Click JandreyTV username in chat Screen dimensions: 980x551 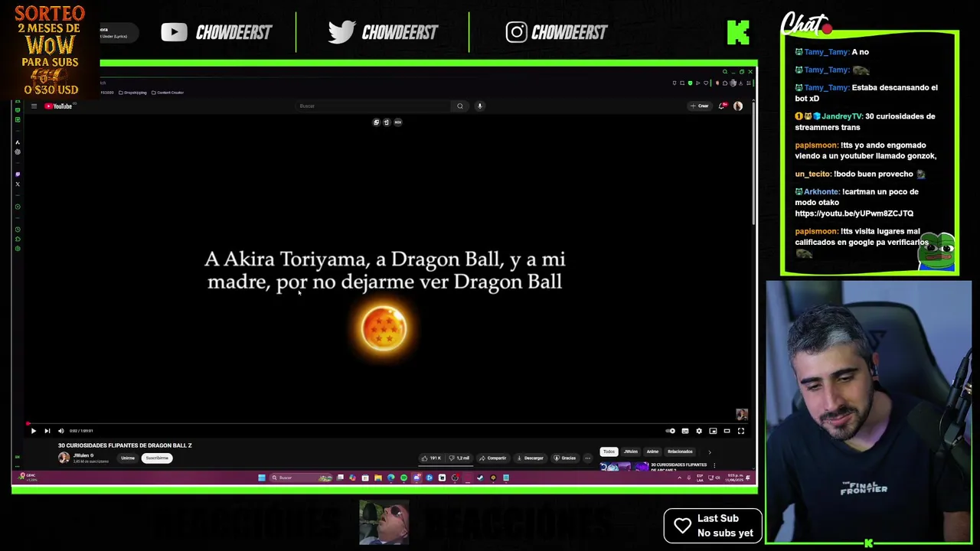841,116
